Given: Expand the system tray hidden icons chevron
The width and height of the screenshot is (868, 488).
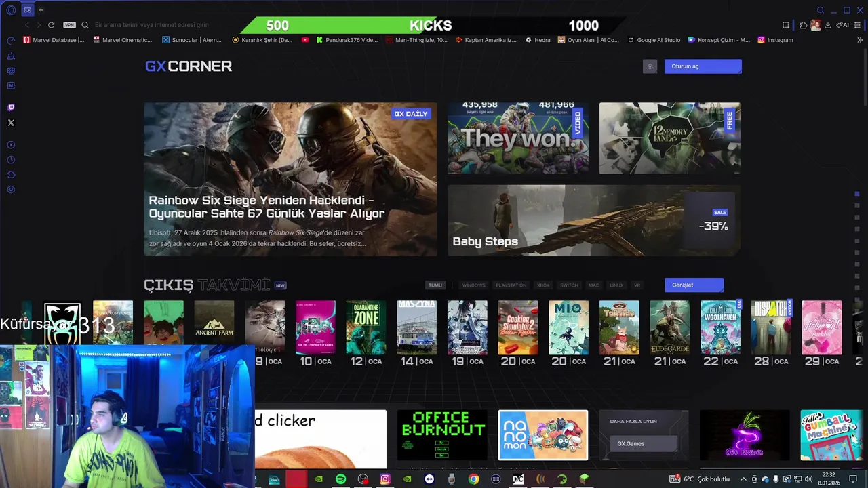Looking at the screenshot, I should pyautogui.click(x=743, y=479).
